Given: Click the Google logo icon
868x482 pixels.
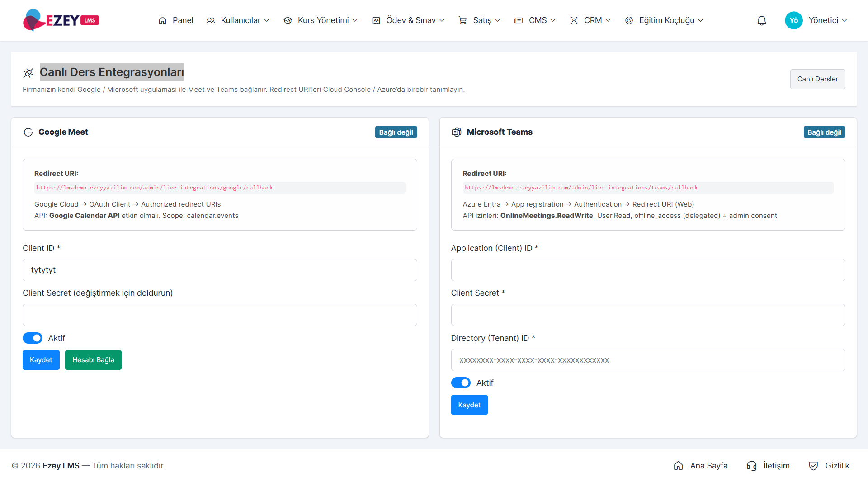Looking at the screenshot, I should coord(28,132).
